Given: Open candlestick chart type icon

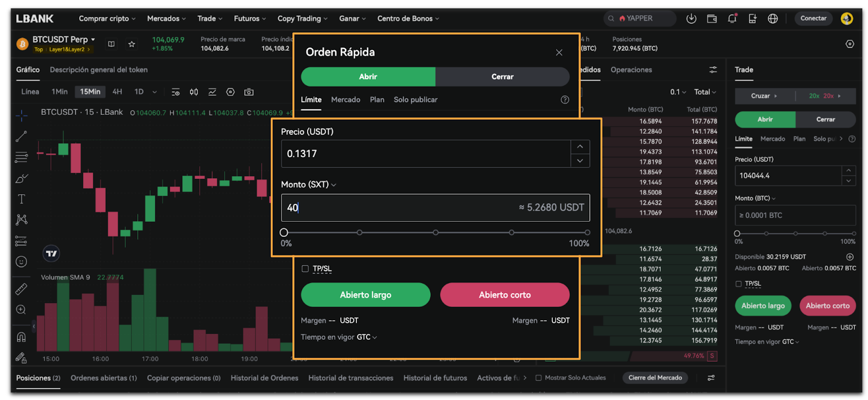Looking at the screenshot, I should click(x=194, y=92).
